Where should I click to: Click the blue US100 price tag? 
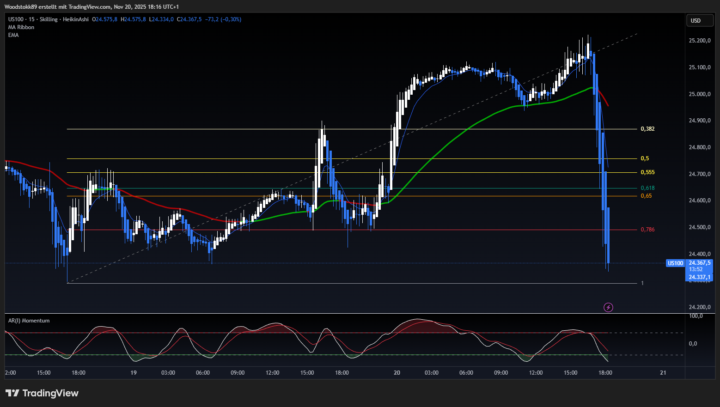(675, 262)
